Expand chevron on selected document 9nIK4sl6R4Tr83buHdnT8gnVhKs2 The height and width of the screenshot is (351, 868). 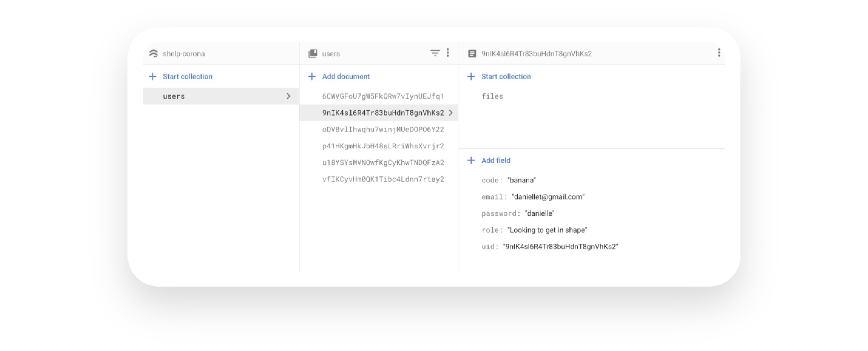pyautogui.click(x=451, y=113)
